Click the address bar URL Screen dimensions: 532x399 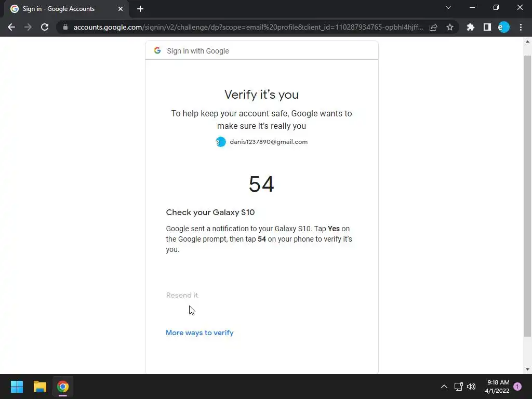(x=248, y=27)
